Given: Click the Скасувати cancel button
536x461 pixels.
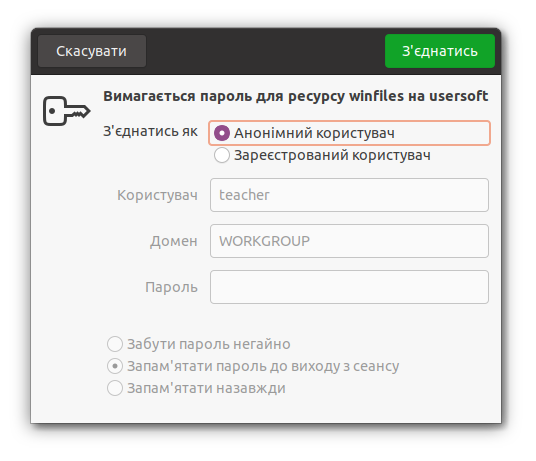Looking at the screenshot, I should coord(92,51).
